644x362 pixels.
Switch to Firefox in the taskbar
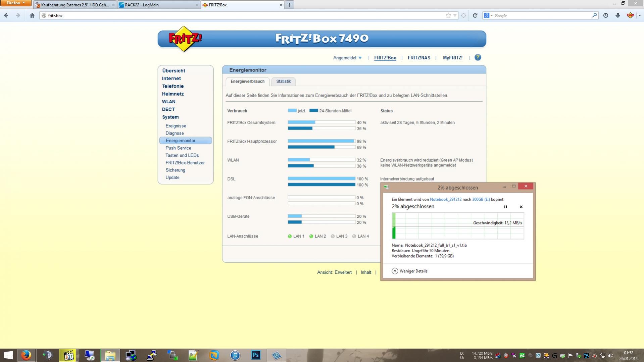(x=26, y=355)
